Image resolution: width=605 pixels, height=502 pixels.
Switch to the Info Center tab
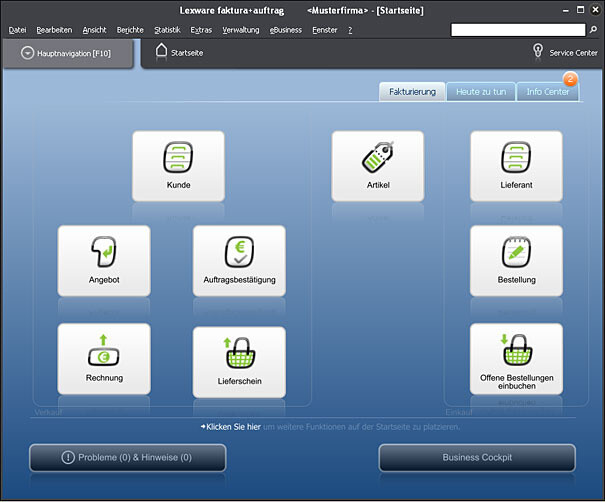tap(547, 92)
